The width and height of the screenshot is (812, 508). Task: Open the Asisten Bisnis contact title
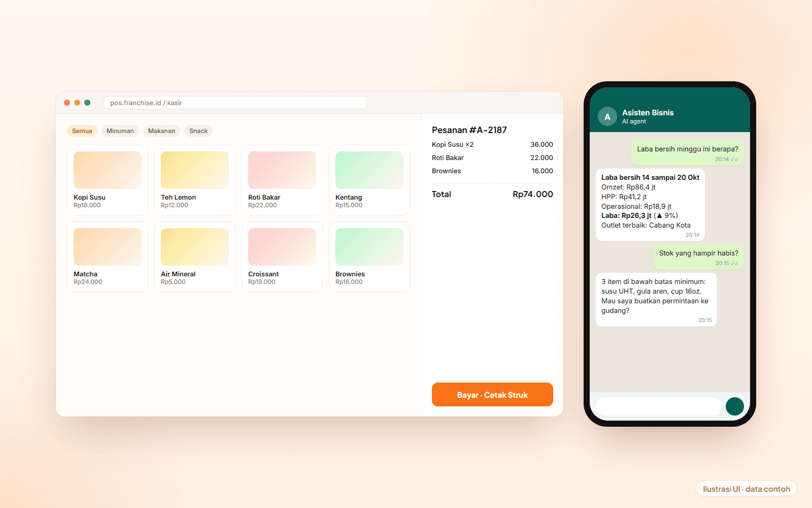click(648, 113)
